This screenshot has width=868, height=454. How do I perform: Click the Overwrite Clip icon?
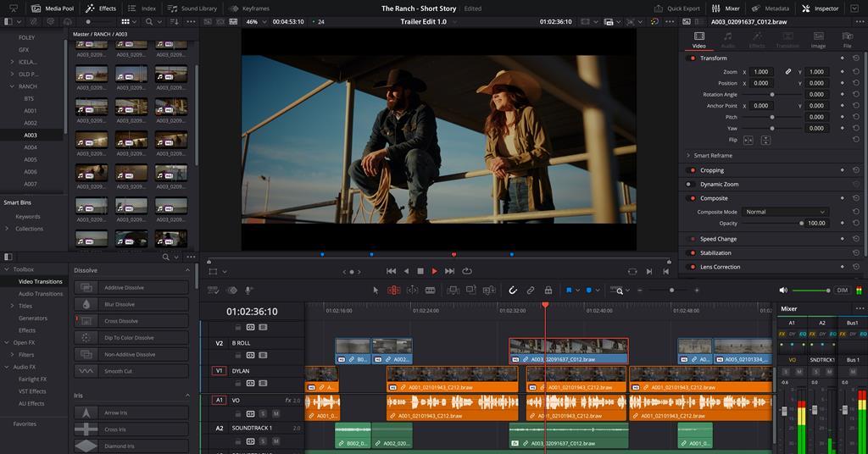(x=471, y=291)
